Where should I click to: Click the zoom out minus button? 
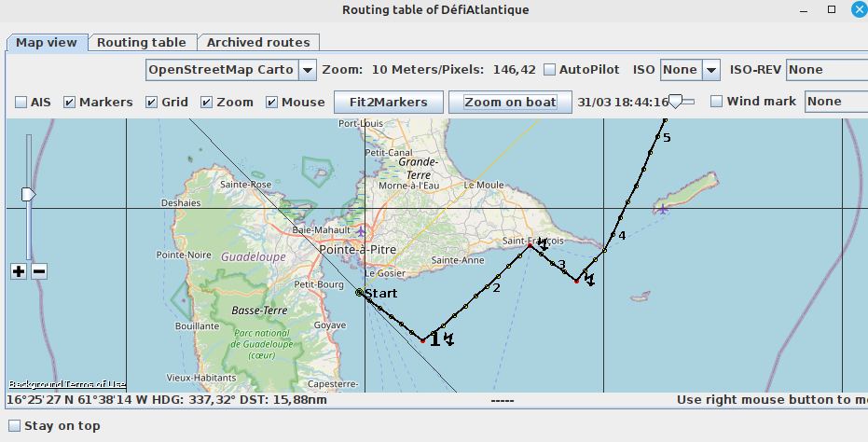39,271
